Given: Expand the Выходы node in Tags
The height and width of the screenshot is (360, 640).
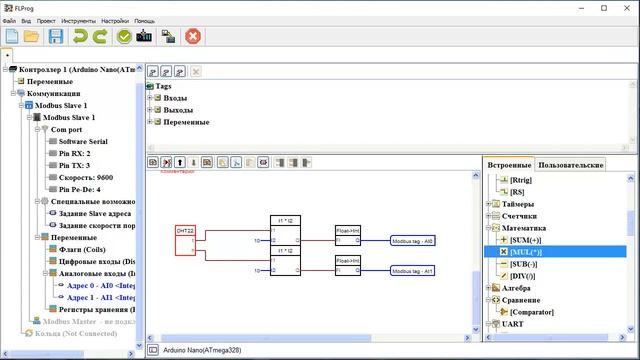Looking at the screenshot, I should [x=150, y=110].
